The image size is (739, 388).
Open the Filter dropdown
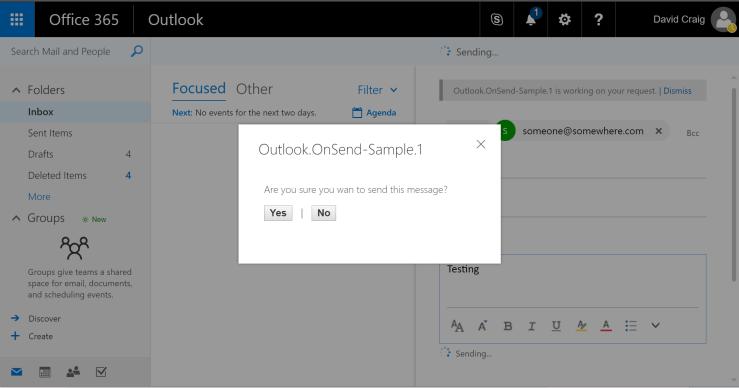coord(377,90)
